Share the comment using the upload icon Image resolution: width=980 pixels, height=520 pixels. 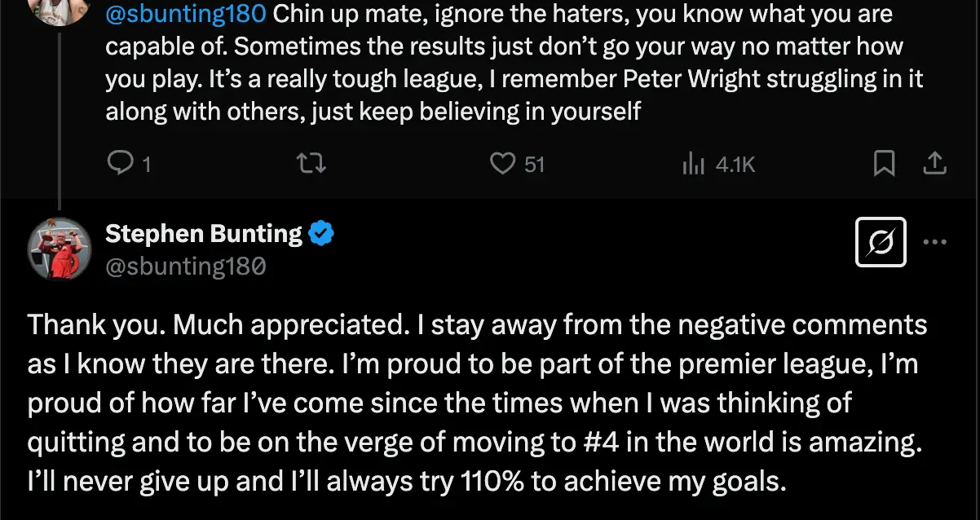(x=934, y=163)
